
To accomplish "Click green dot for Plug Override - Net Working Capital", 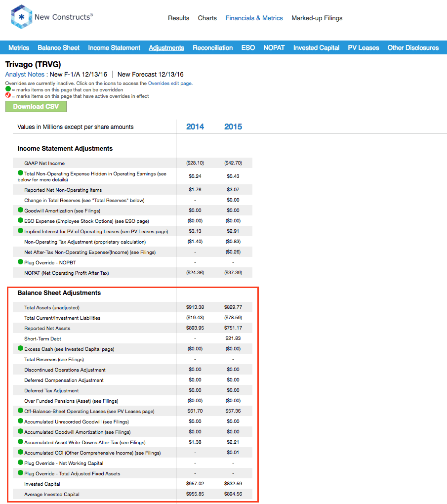I will pyautogui.click(x=21, y=462).
